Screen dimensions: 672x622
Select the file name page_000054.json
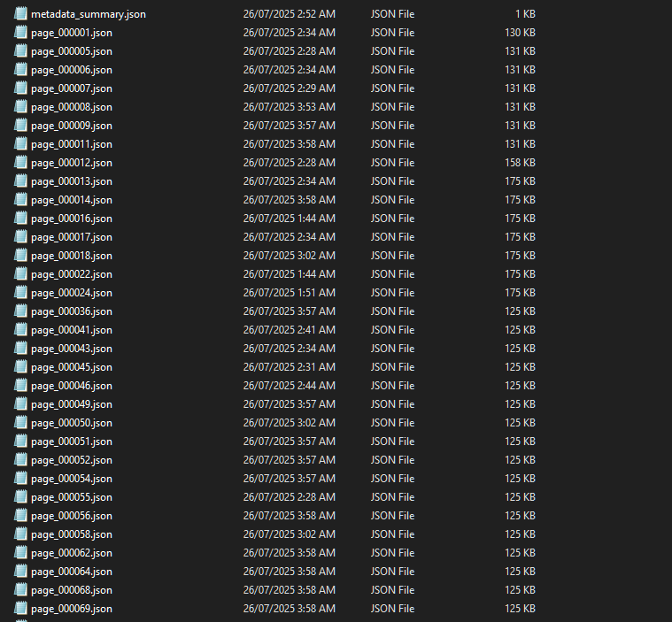tap(72, 479)
